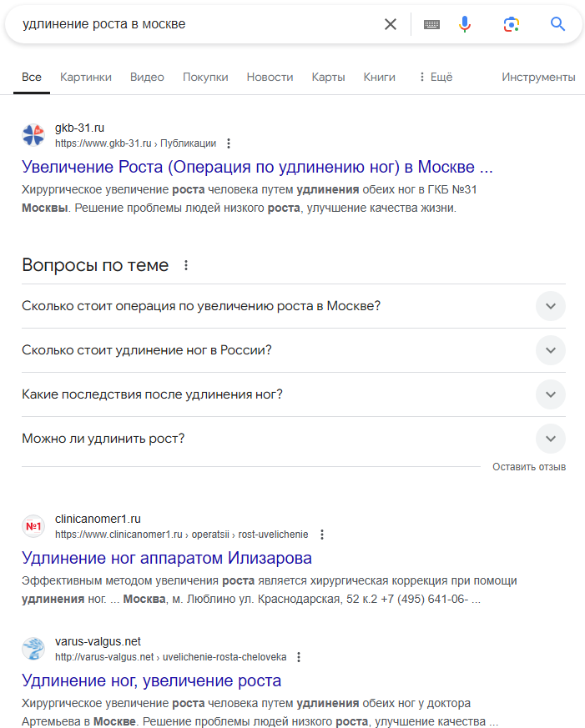This screenshot has height=728, width=585.
Task: Open options menu for clinicanomer1.ru result
Action: coord(322,535)
